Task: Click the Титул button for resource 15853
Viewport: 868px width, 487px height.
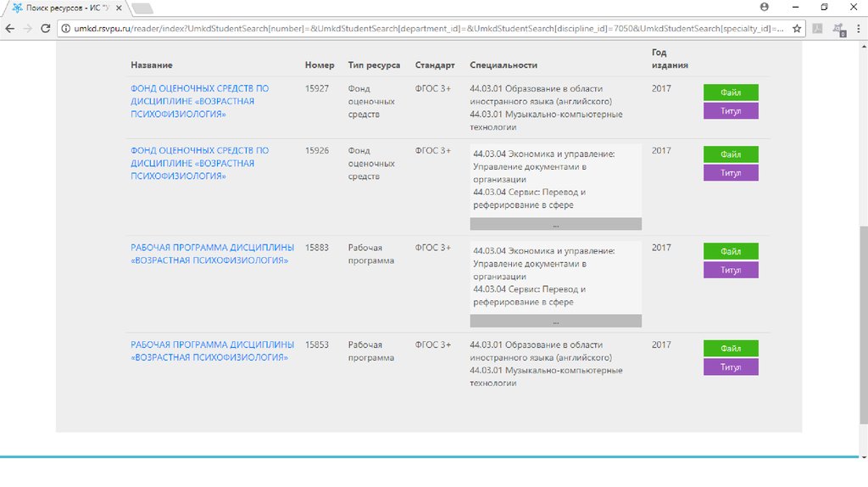Action: (x=731, y=367)
